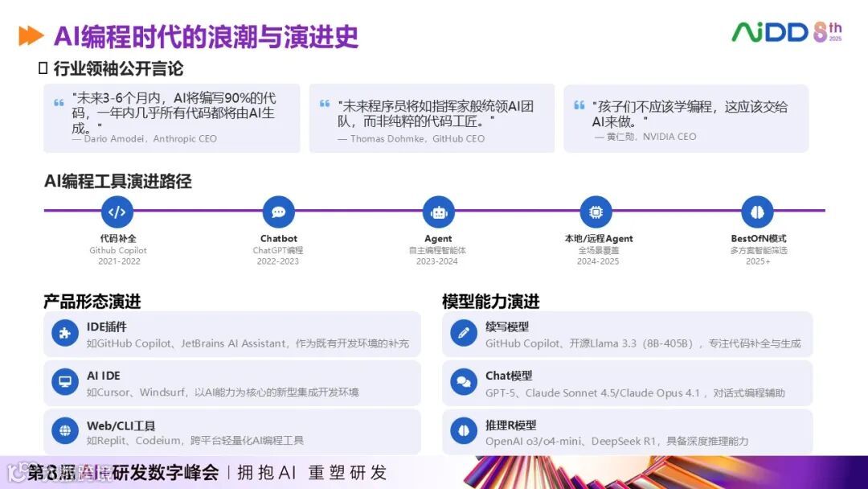Screen dimensions: 868x489
Task: Click the Chatbot speech bubble icon
Action: 278,212
